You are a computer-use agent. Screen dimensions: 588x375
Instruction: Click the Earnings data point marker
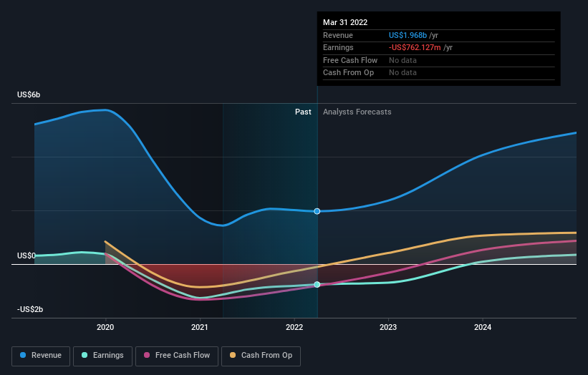tap(317, 284)
